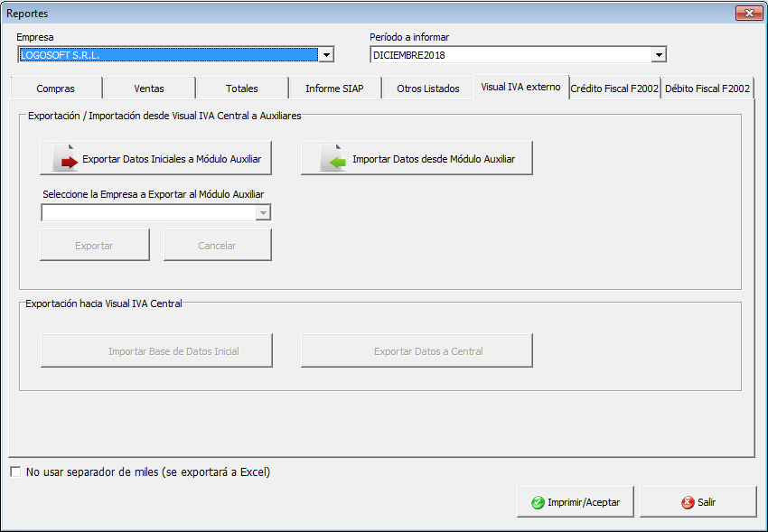Click the red arrow export icon
This screenshot has width=768, height=532.
pos(67,161)
